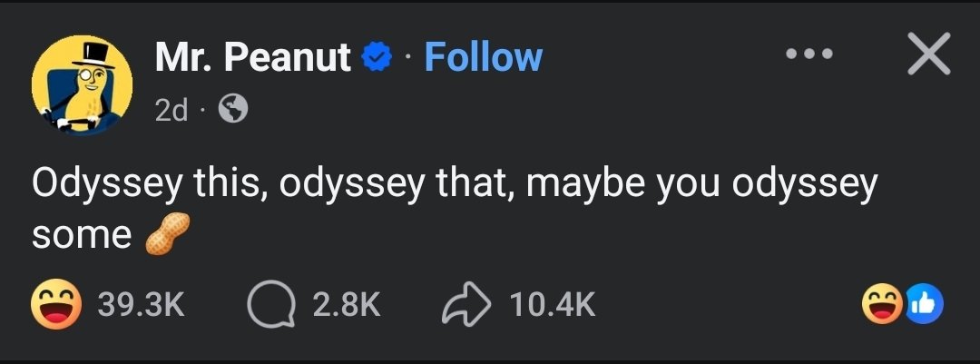Click the top hat on Mr. Peanut avatar
Image resolution: width=980 pixels, height=364 pixels.
point(93,54)
